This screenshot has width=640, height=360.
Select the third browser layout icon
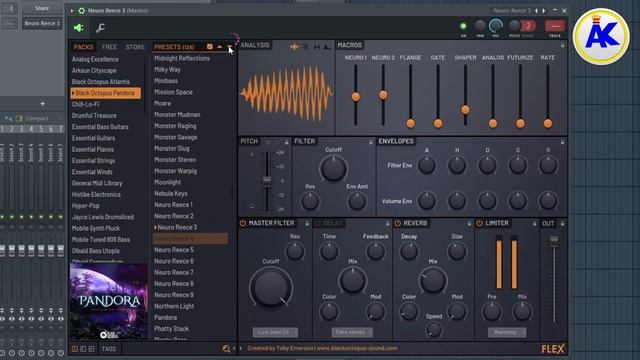91,349
